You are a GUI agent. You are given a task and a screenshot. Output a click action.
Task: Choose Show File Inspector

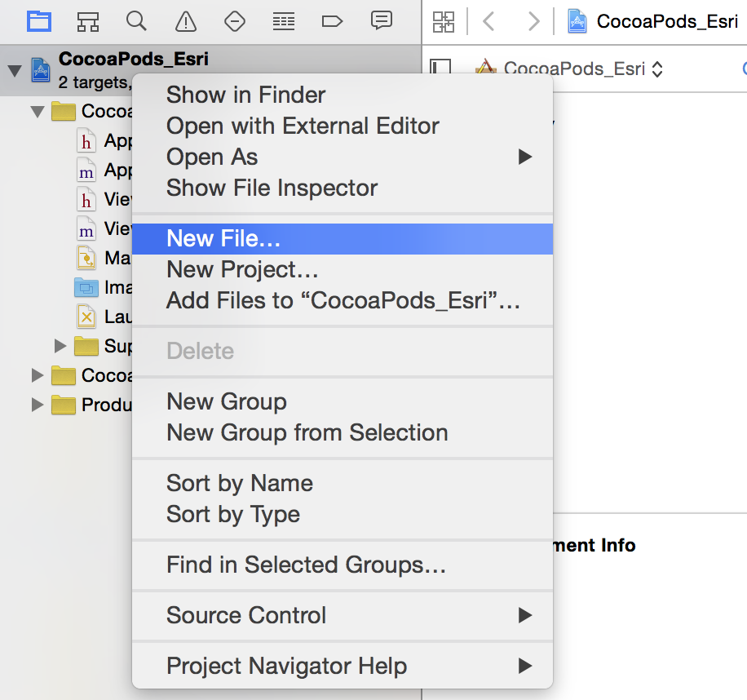tap(343, 188)
